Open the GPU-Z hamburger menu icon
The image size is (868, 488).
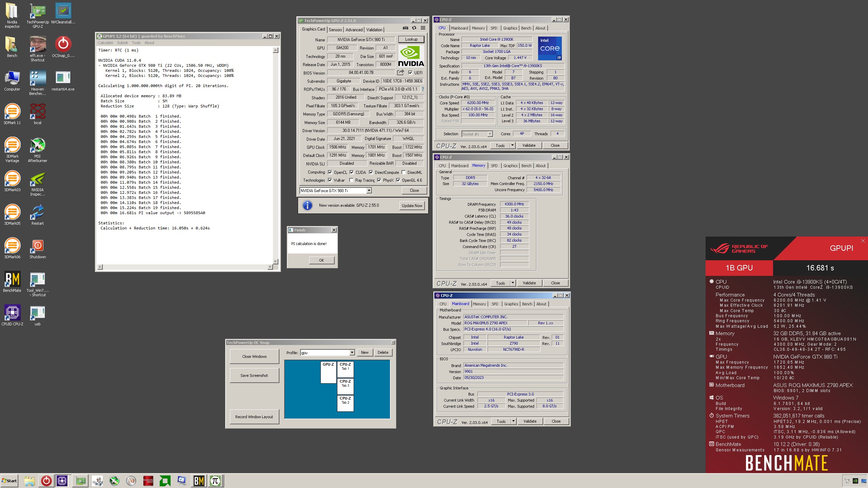tap(423, 28)
